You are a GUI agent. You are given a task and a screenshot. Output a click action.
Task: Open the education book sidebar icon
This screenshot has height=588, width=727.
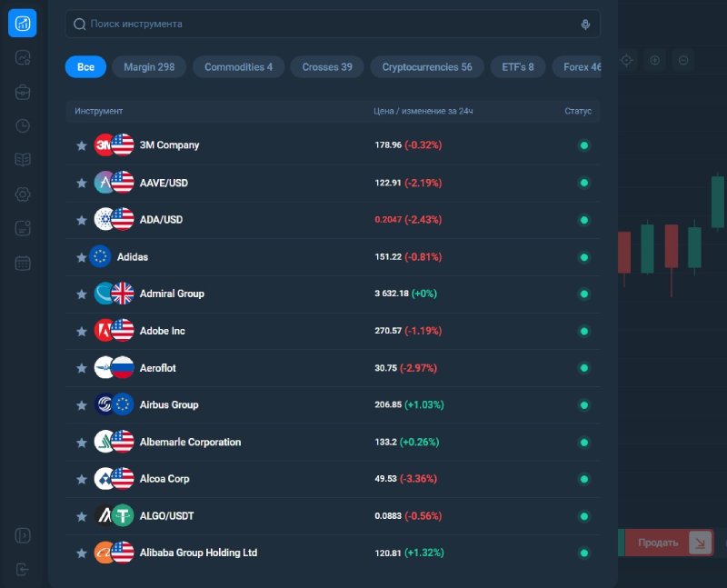(23, 160)
